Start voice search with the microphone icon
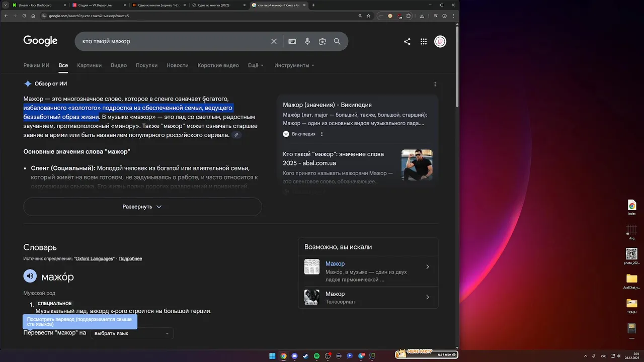The width and height of the screenshot is (644, 362). pos(307,41)
